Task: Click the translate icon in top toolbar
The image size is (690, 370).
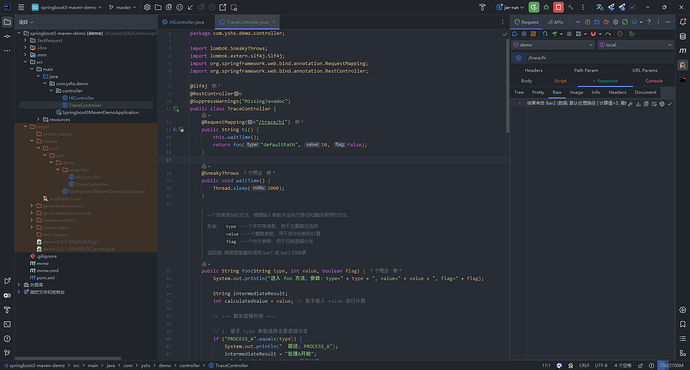Action: point(599,7)
